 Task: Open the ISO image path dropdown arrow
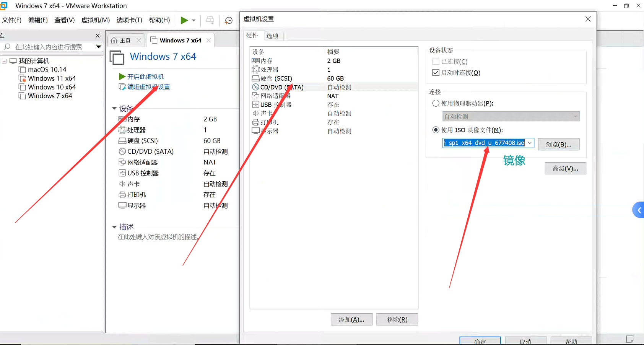(530, 143)
